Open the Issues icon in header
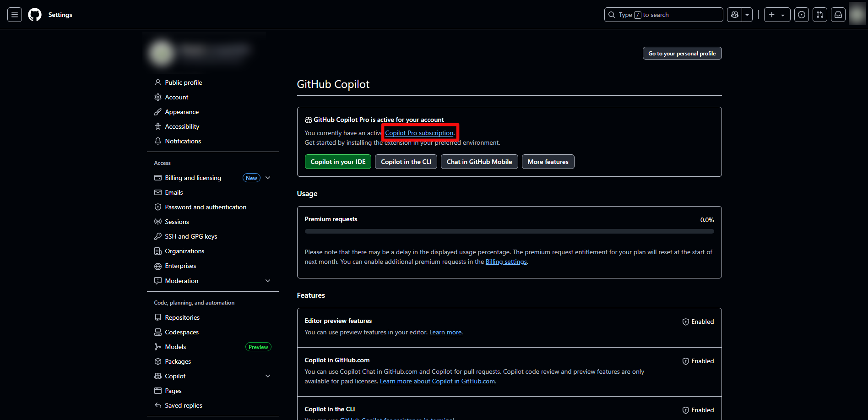 pyautogui.click(x=802, y=15)
